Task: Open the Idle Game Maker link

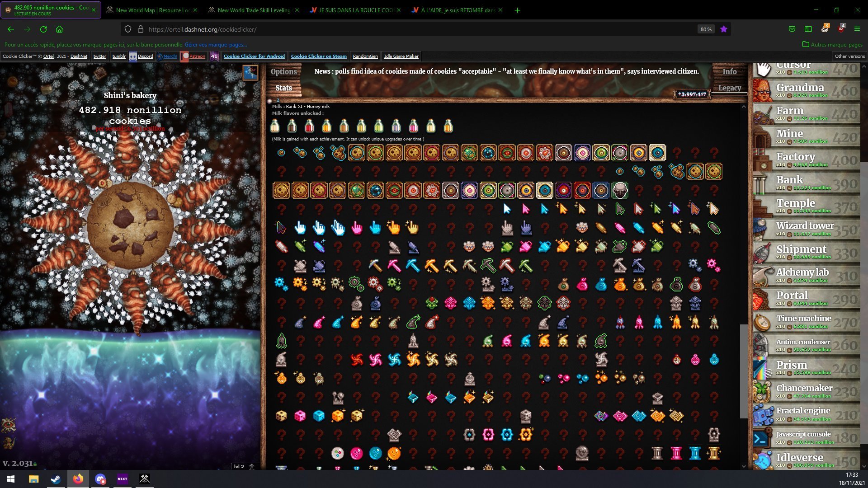Action: coord(401,56)
